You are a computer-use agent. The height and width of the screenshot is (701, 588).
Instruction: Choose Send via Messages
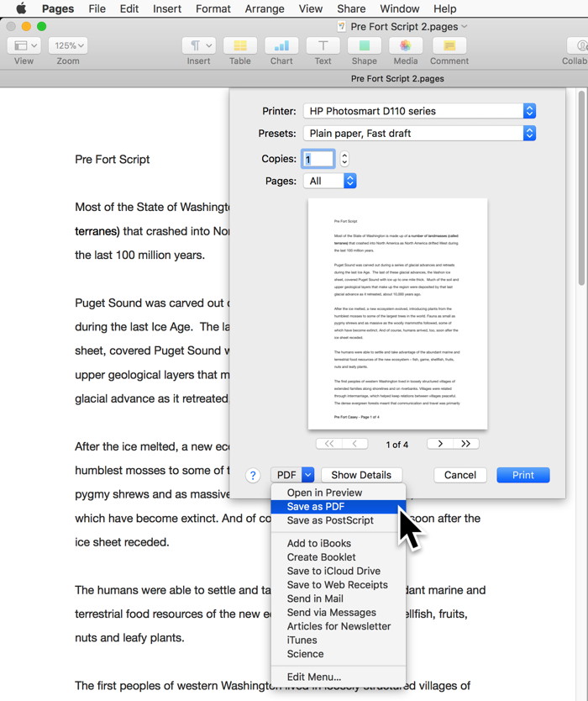pos(339,613)
